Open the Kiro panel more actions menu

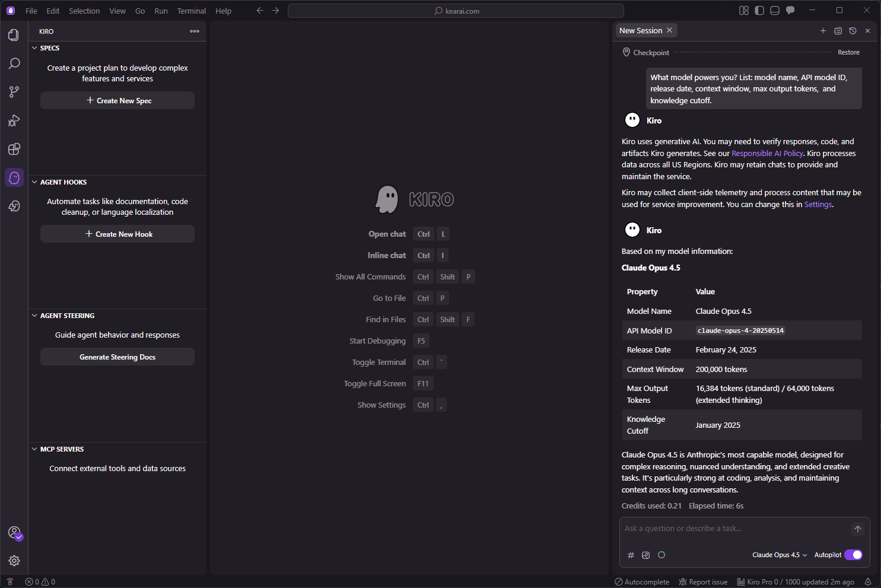click(195, 31)
